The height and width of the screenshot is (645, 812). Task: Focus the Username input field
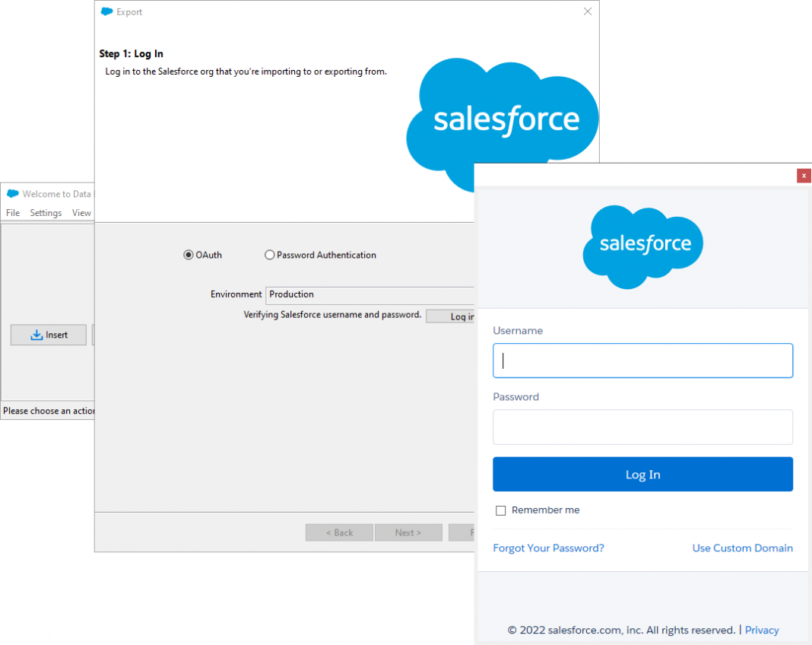tap(642, 361)
